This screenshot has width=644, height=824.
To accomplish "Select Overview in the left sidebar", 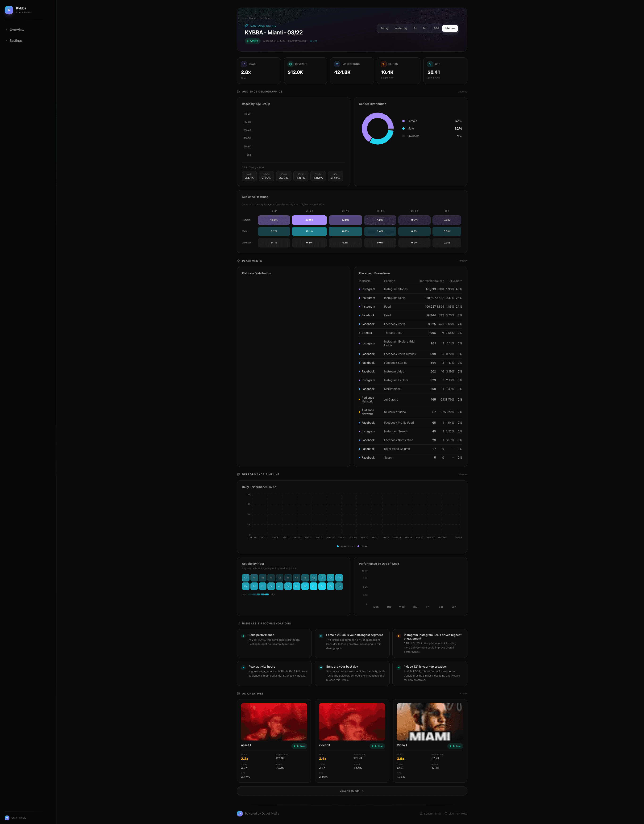I will pyautogui.click(x=17, y=30).
